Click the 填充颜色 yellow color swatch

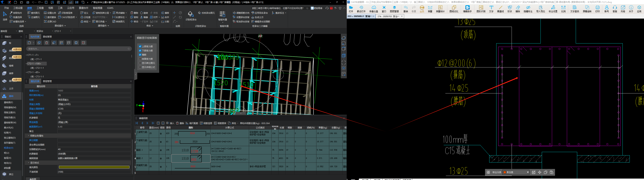click(94, 167)
